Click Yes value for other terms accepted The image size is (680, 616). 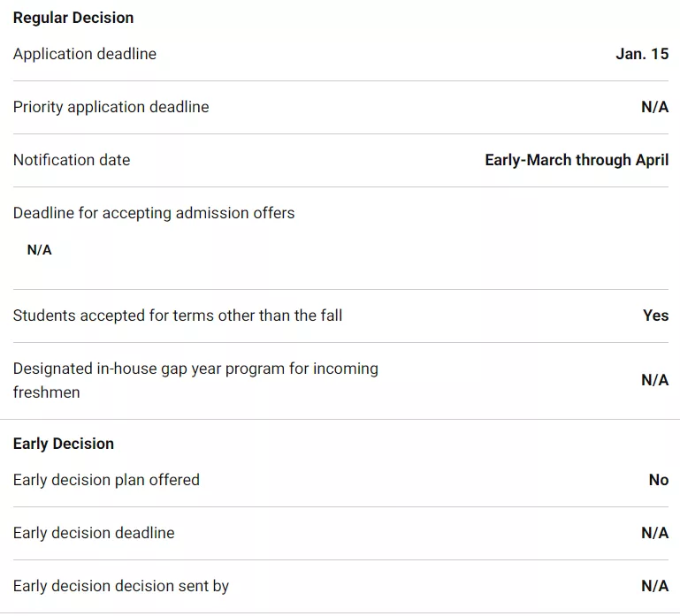655,316
